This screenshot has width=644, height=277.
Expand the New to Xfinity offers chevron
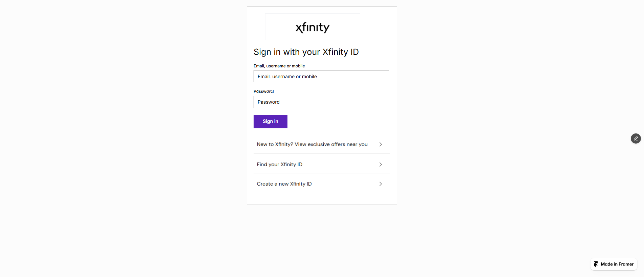coord(381,144)
